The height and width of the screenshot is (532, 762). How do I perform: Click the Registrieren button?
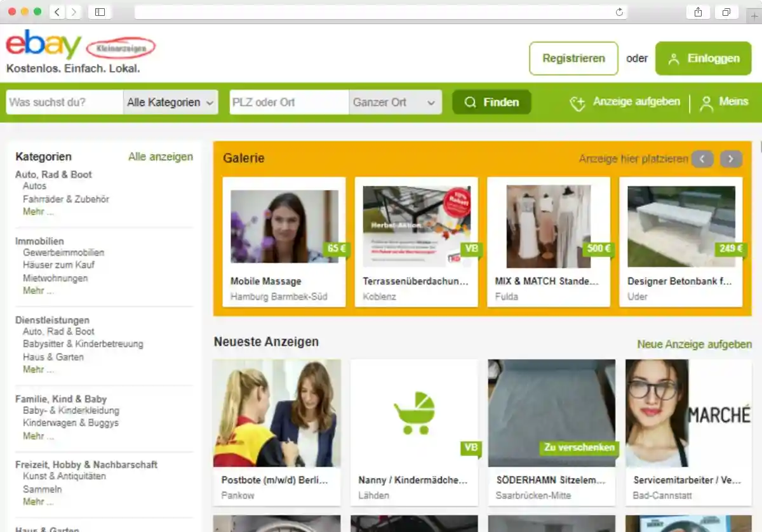(x=573, y=58)
